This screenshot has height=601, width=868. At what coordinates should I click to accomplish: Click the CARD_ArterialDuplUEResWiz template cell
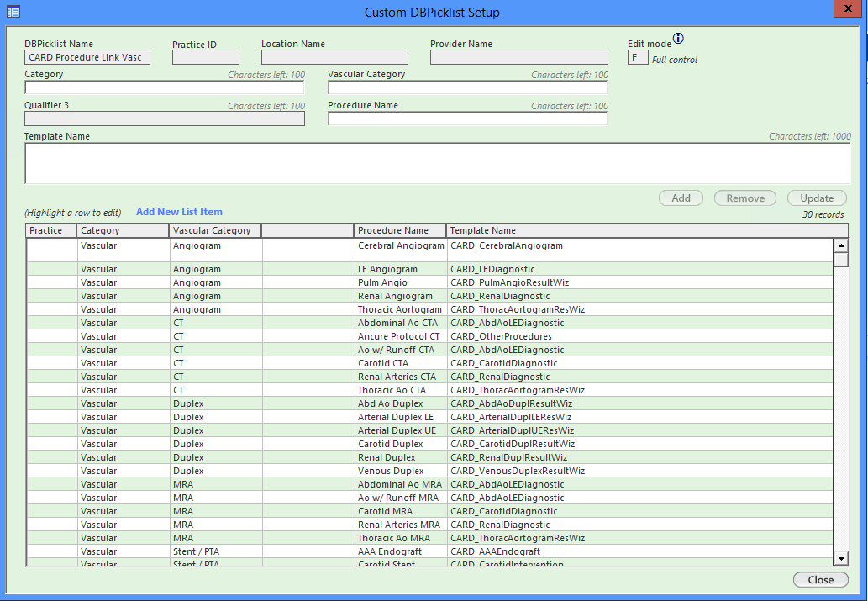(x=640, y=430)
